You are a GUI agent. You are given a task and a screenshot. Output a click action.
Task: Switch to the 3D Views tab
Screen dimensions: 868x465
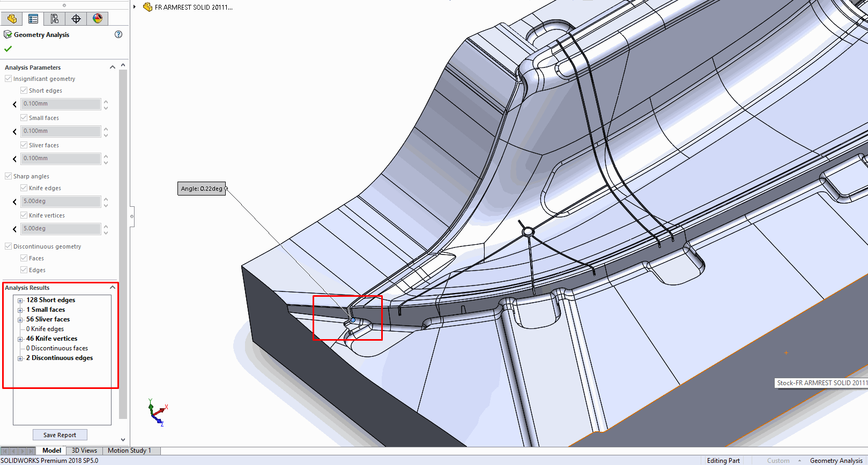[x=84, y=451]
